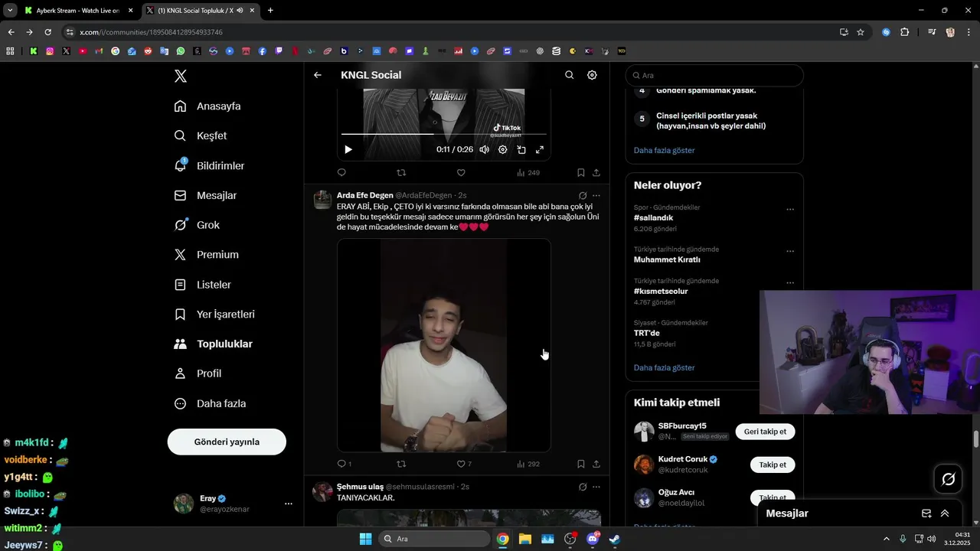
Task: Open floating Grok button
Action: 949,479
